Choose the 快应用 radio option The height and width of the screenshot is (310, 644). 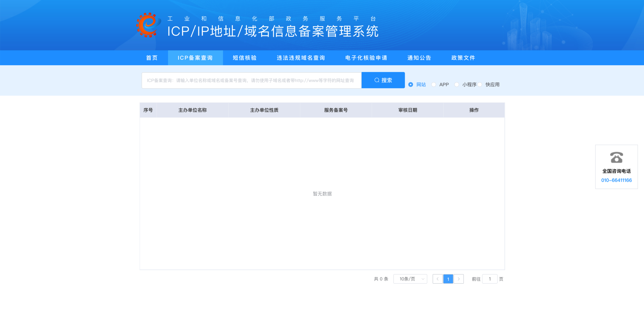point(480,85)
